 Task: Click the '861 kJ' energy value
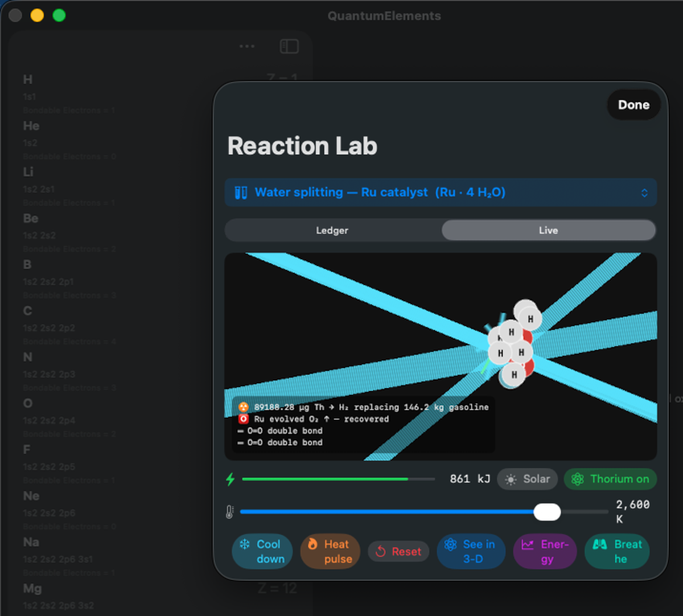click(x=470, y=479)
